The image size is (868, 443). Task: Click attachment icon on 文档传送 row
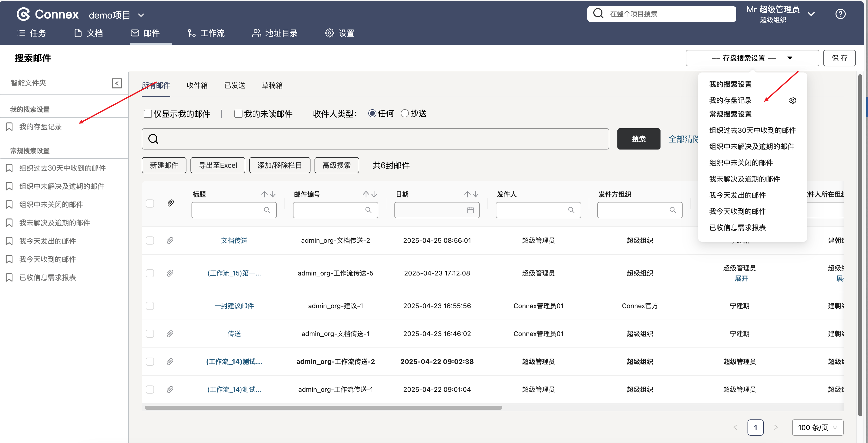(x=170, y=240)
